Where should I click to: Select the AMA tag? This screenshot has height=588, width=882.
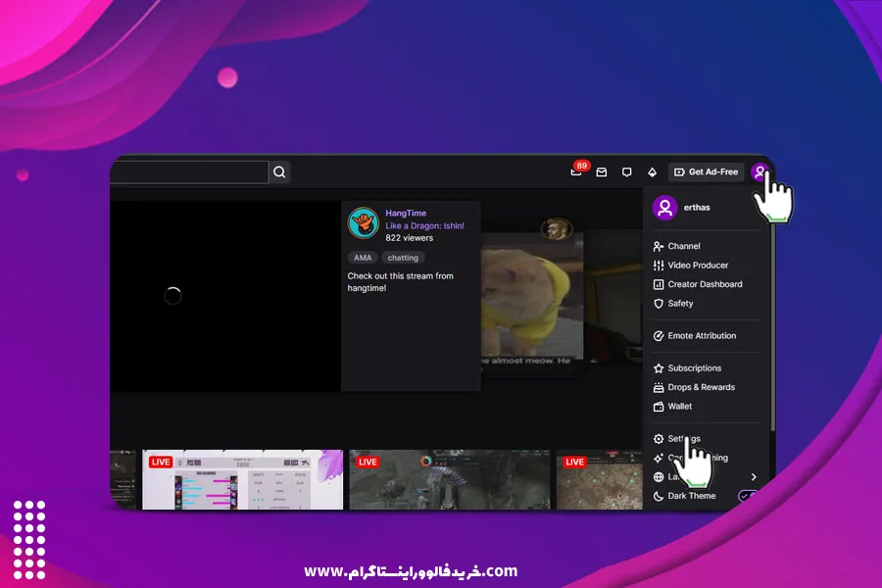(363, 258)
